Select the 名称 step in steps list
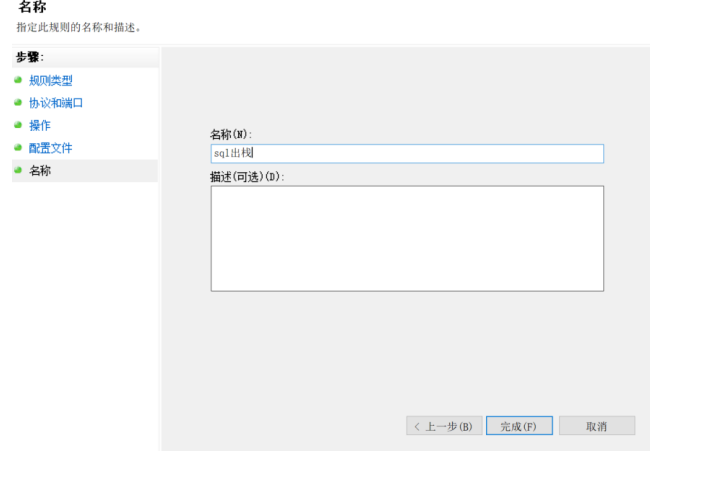Viewport: 710px width, 480px height. 40,171
